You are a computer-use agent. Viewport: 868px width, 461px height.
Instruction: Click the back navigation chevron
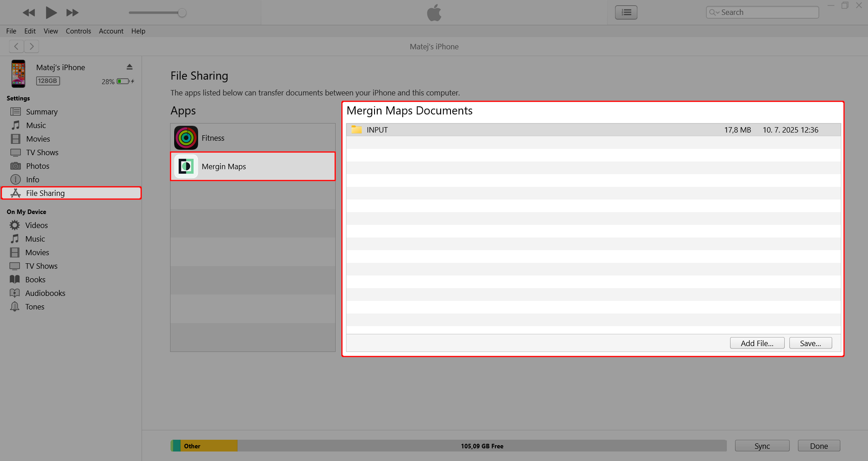16,46
